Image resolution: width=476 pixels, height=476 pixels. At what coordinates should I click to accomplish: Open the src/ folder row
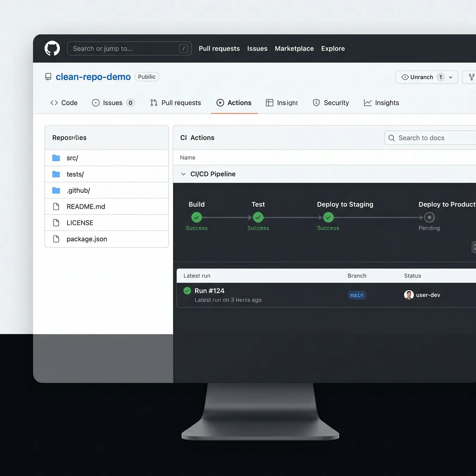(x=106, y=158)
